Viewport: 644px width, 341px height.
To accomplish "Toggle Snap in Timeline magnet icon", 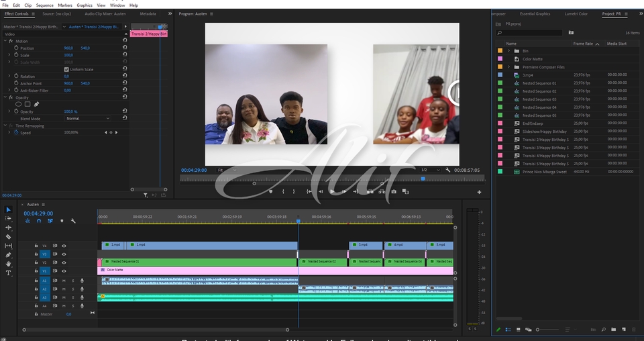I will pos(39,221).
